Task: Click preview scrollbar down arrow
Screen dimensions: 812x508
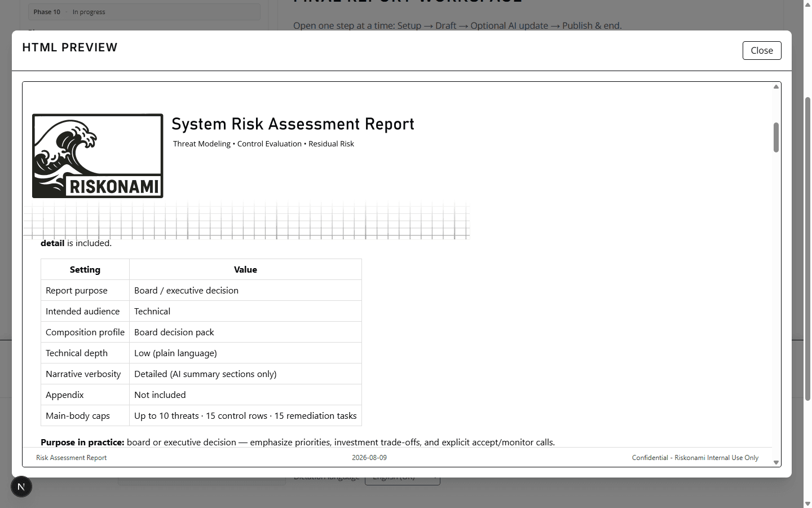Action: coord(776,462)
